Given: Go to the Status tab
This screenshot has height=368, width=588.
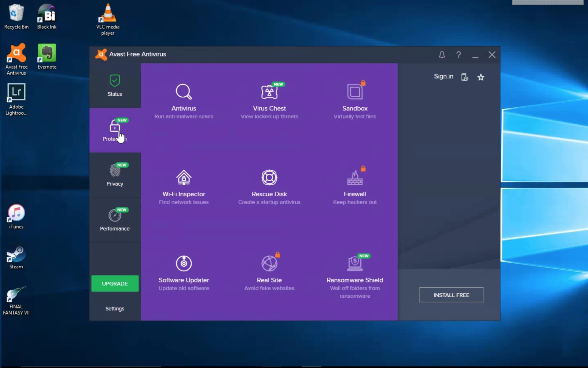Looking at the screenshot, I should point(115,85).
